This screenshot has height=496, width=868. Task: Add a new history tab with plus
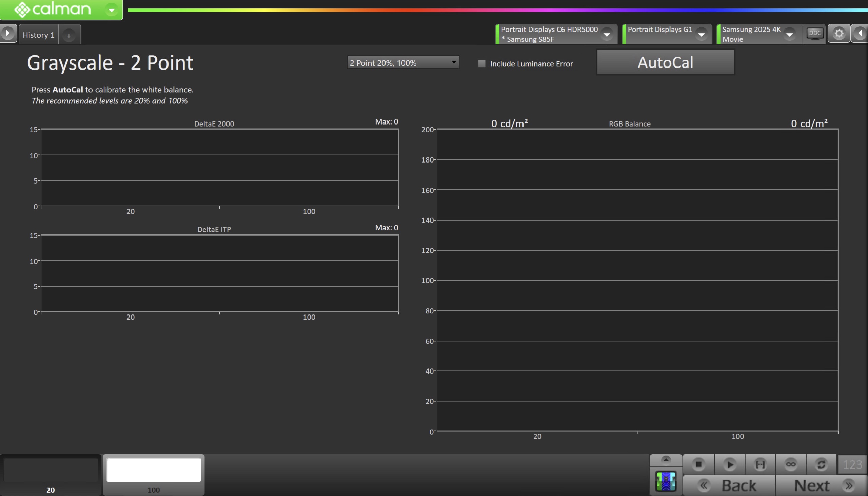(69, 35)
